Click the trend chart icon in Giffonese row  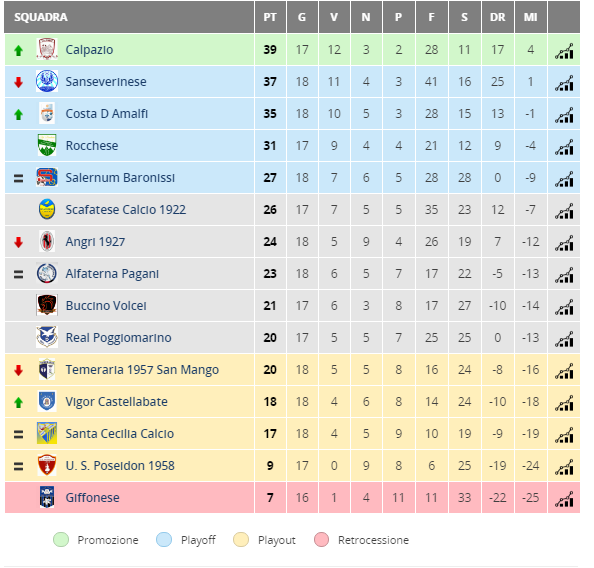click(564, 499)
